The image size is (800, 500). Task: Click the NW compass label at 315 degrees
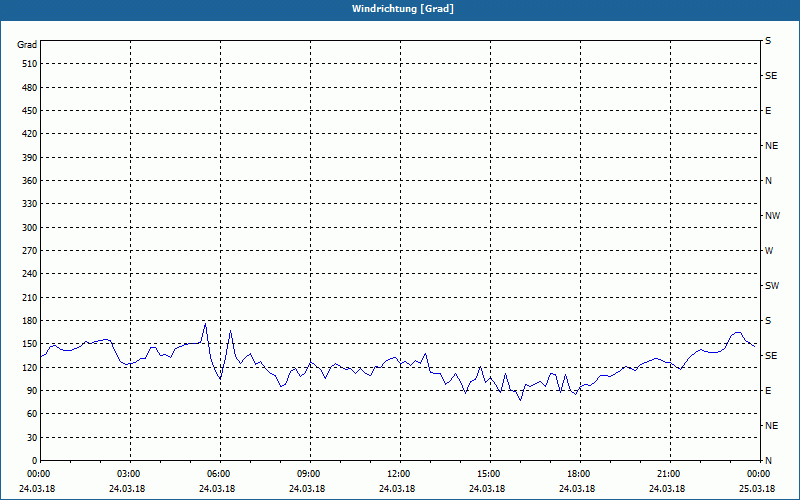pyautogui.click(x=772, y=216)
